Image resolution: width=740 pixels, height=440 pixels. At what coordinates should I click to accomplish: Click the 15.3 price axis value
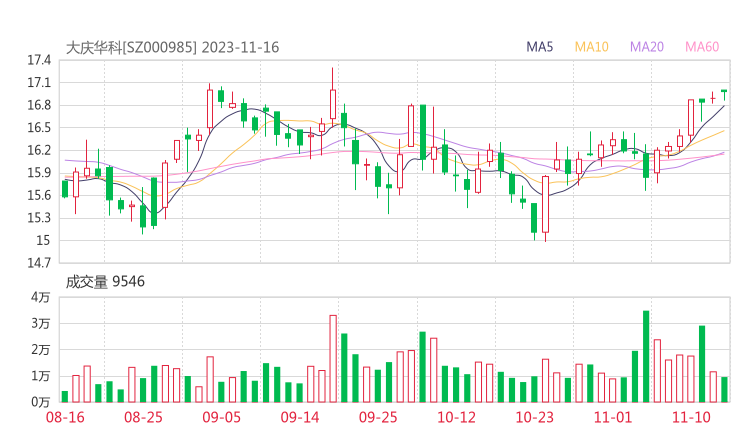39,218
